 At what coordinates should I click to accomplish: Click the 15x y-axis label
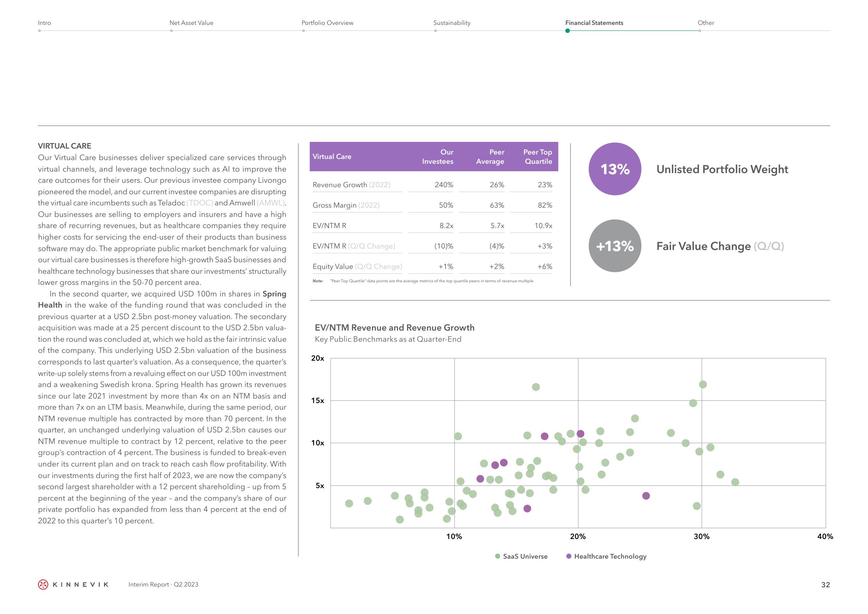(x=317, y=401)
